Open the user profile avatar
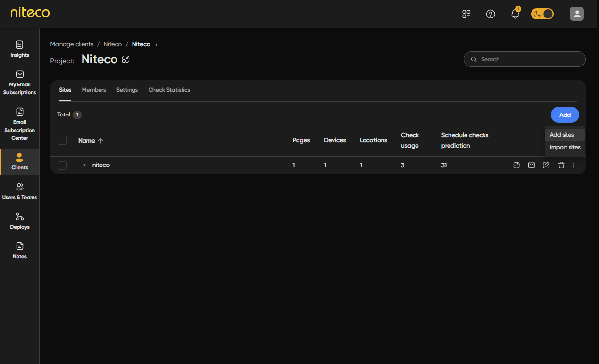Viewport: 599px width, 364px height. [577, 14]
